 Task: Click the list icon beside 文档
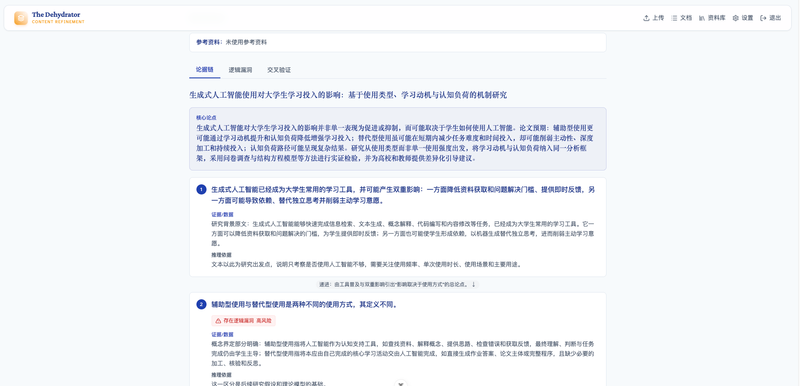[674, 18]
